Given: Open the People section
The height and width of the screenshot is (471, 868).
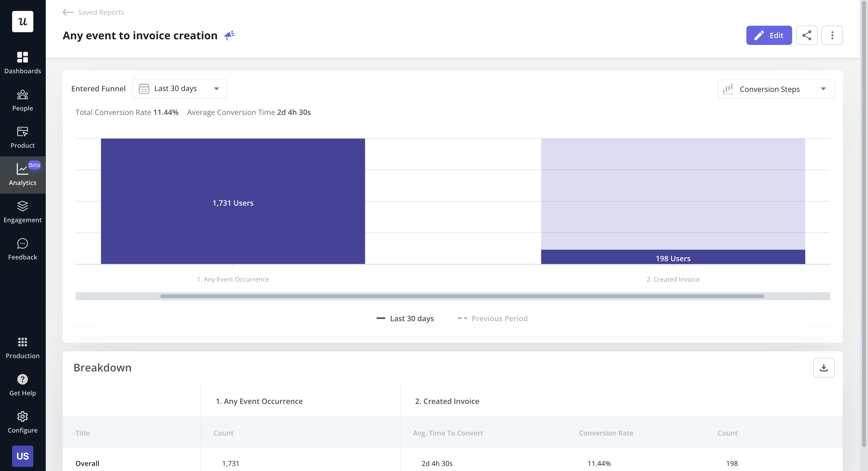Looking at the screenshot, I should pos(22,100).
